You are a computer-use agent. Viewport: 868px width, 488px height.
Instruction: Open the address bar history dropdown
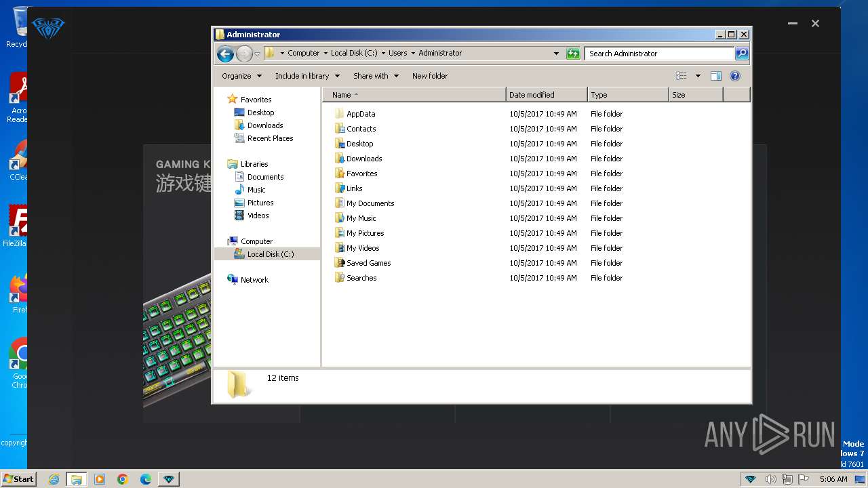click(557, 54)
